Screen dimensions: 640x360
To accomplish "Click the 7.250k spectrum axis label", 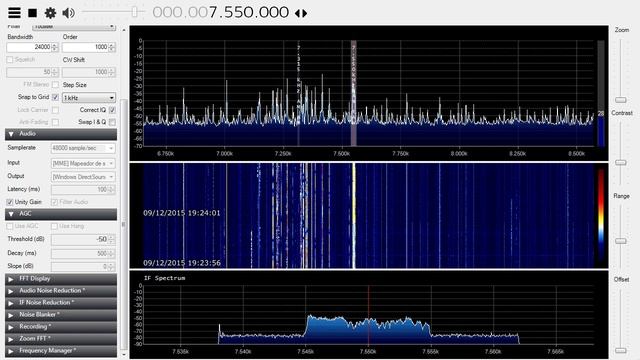I will [x=283, y=154].
